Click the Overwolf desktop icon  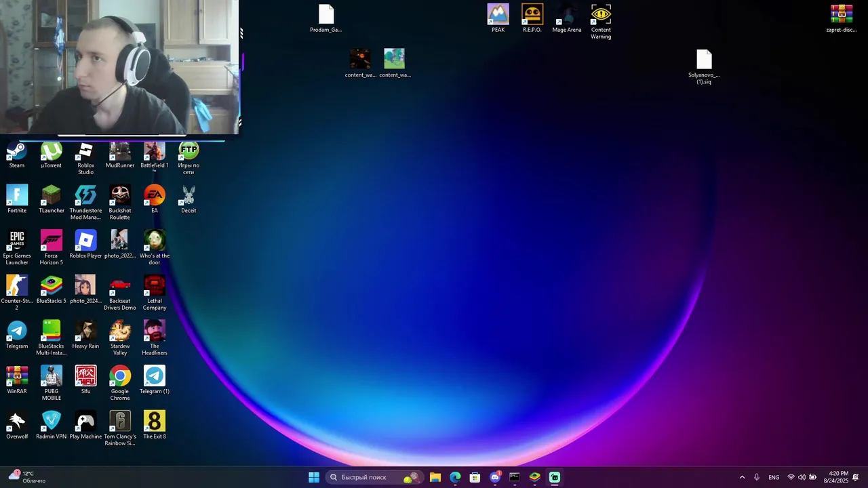(17, 426)
